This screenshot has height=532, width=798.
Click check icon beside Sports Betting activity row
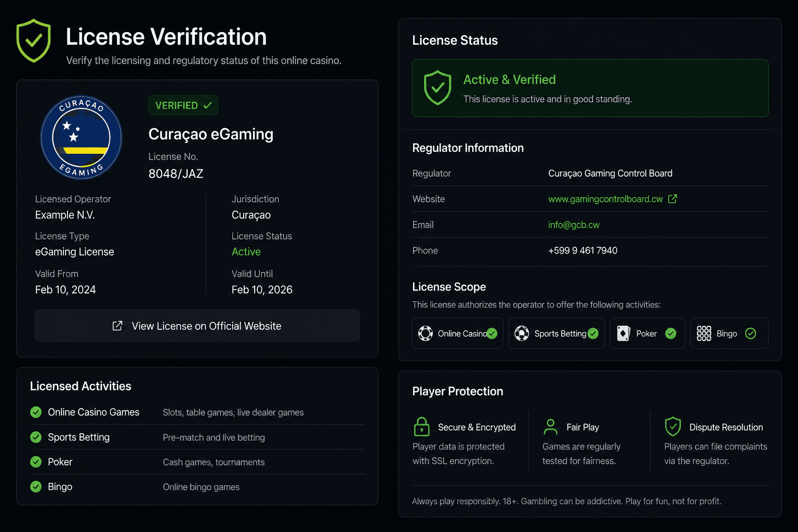click(36, 437)
